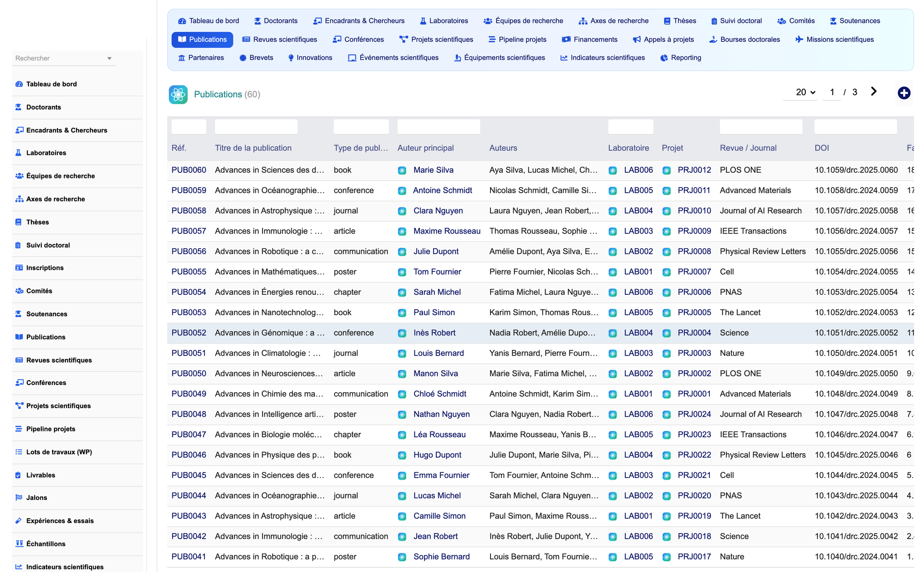The width and height of the screenshot is (924, 572).
Task: Open author Sophie Bernard link
Action: [441, 557]
